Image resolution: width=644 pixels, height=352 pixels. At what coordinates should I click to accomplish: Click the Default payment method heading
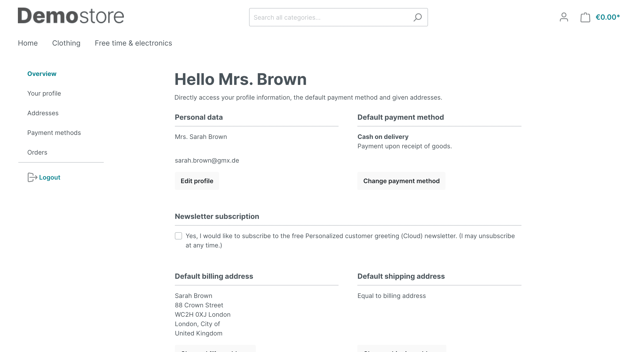pyautogui.click(x=400, y=117)
